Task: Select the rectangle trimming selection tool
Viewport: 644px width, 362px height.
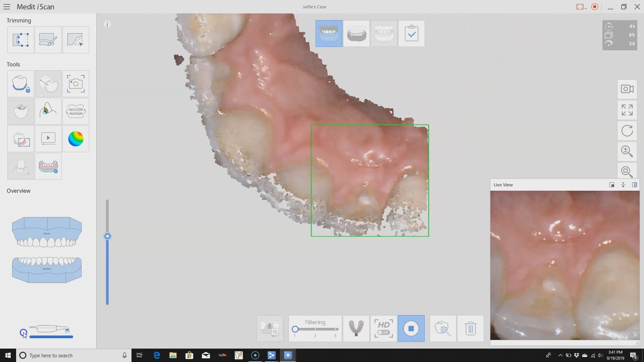Action: point(21,40)
